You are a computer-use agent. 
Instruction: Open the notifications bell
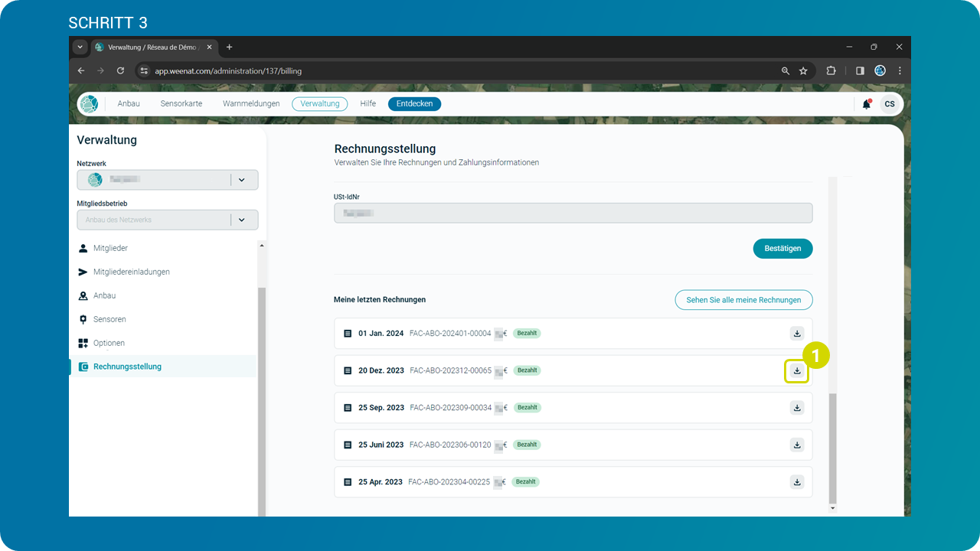pyautogui.click(x=867, y=104)
